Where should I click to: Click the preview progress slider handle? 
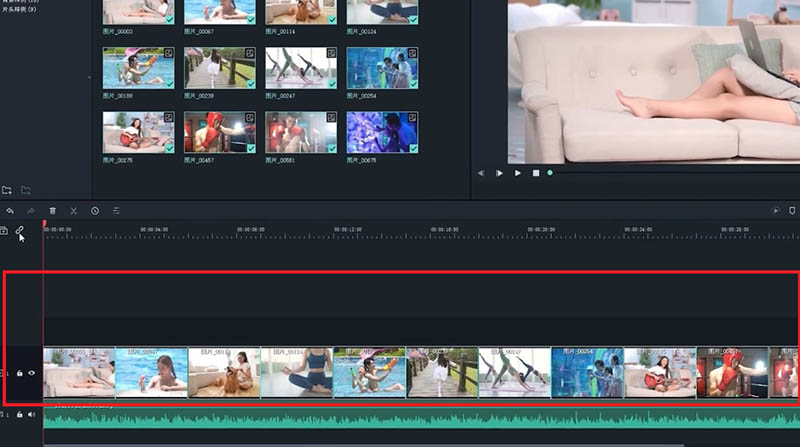[550, 173]
